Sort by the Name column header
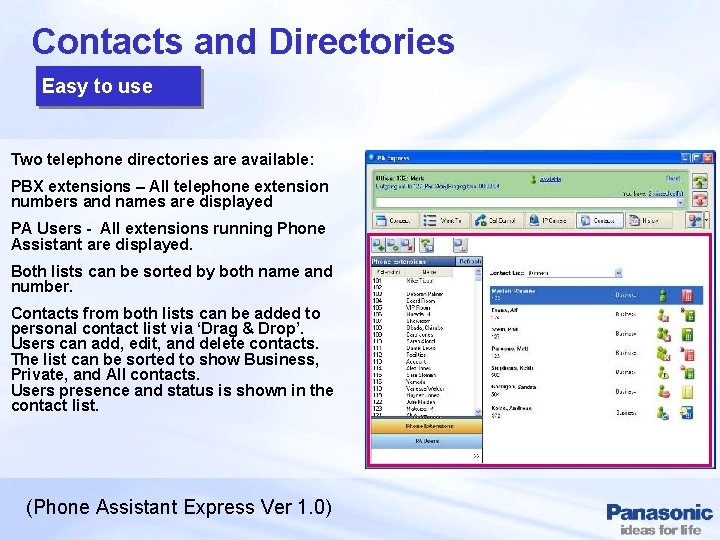The height and width of the screenshot is (540, 720). pyautogui.click(x=429, y=272)
